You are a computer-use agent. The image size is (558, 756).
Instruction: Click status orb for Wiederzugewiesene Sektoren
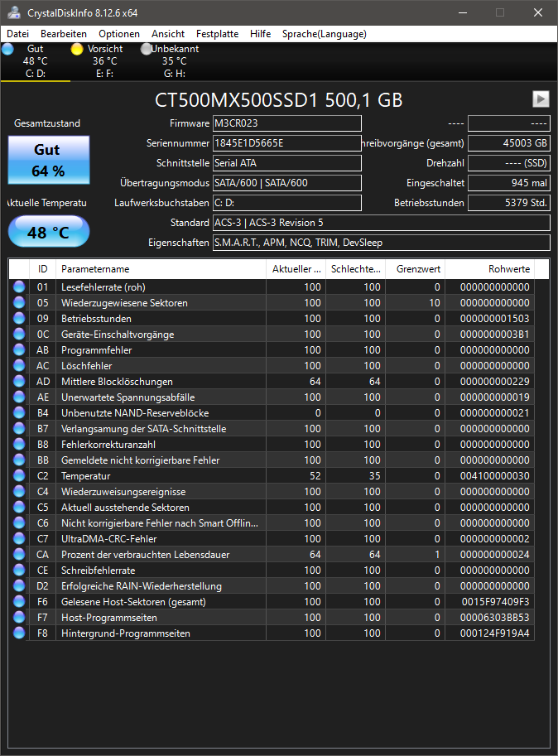pyautogui.click(x=19, y=303)
